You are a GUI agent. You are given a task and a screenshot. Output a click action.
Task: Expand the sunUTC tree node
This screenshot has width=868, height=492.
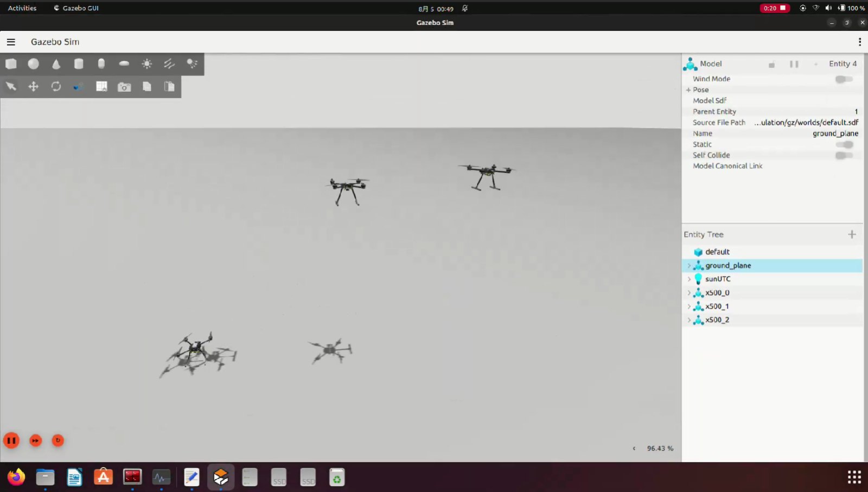click(689, 279)
